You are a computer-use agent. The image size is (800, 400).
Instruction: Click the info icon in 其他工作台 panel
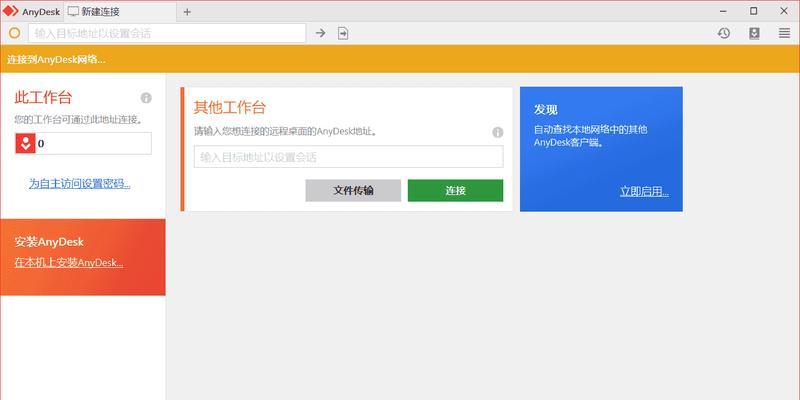point(497,133)
